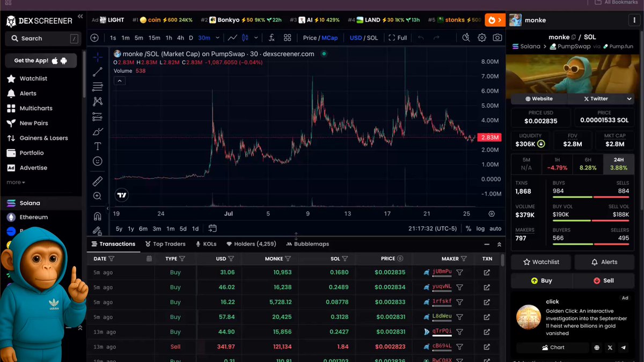Toggle auto scale on chart
The image size is (644, 362).
point(495,228)
